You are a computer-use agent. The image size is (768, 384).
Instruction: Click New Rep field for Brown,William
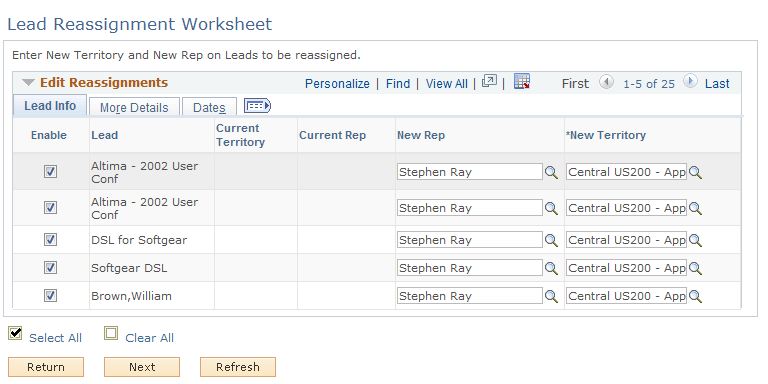coord(470,296)
